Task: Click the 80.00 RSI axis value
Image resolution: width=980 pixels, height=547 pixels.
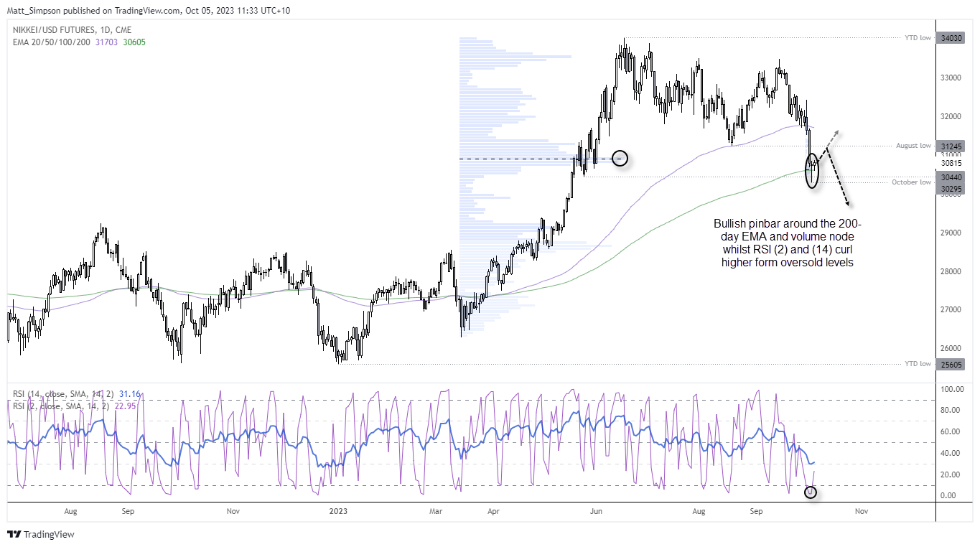Action: (x=952, y=411)
